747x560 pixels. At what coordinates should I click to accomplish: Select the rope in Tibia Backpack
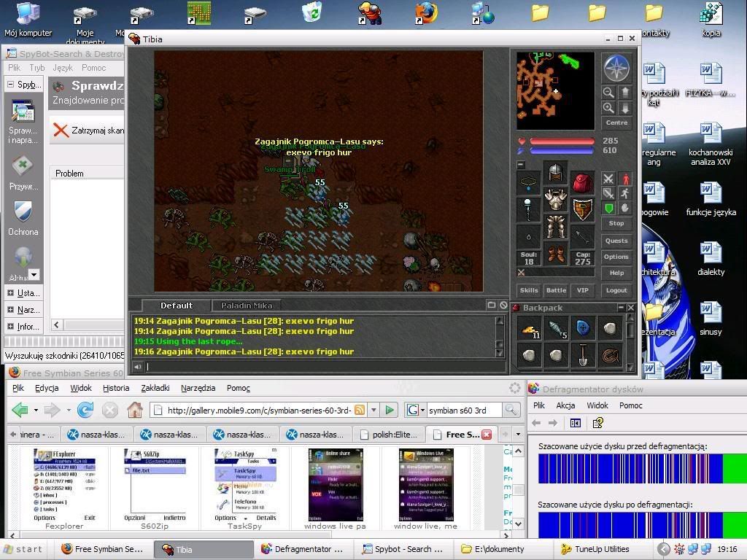pos(610,355)
